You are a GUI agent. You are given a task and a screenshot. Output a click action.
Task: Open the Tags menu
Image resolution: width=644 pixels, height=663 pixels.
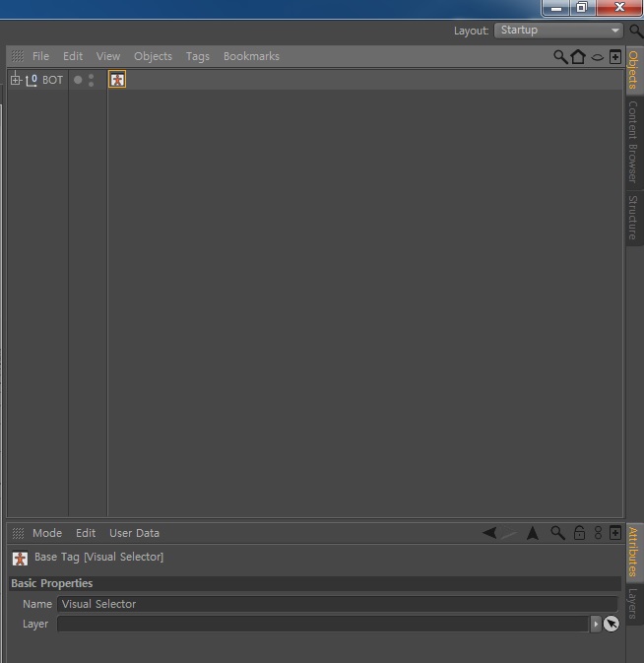click(198, 56)
